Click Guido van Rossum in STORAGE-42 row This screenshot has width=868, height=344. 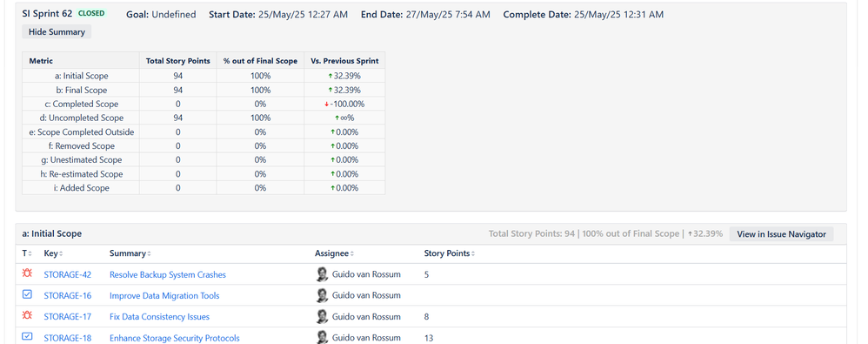pos(366,274)
